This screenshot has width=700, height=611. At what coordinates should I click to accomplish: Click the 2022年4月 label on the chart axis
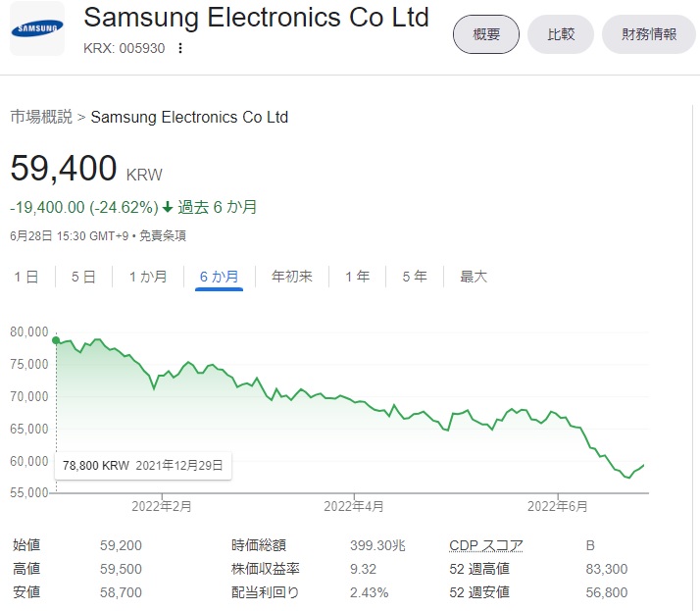tap(354, 506)
